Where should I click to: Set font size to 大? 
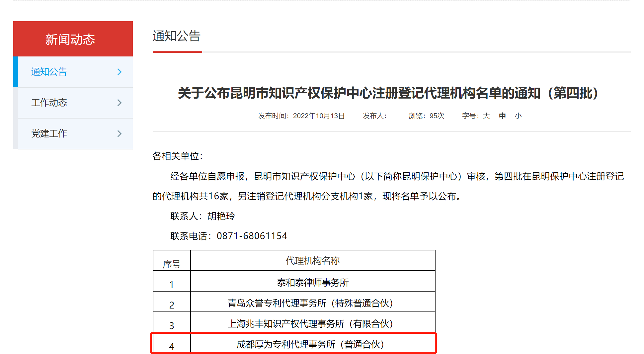click(x=486, y=116)
